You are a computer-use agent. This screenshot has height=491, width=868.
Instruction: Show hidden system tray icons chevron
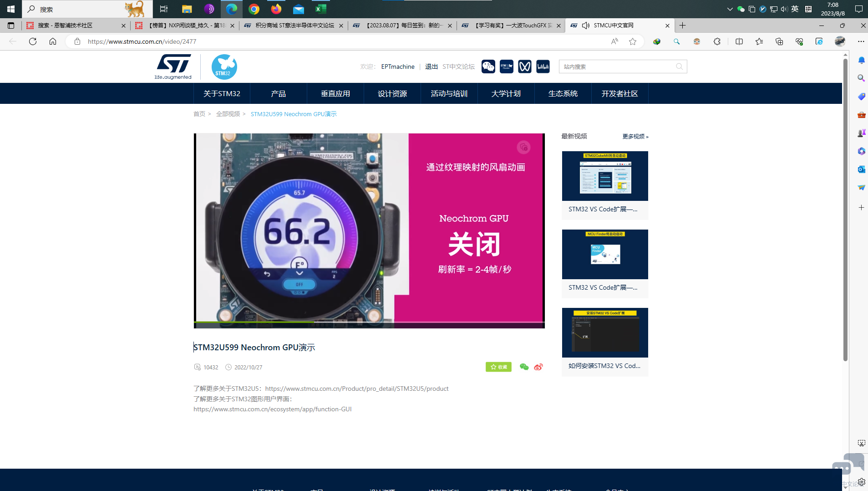730,9
